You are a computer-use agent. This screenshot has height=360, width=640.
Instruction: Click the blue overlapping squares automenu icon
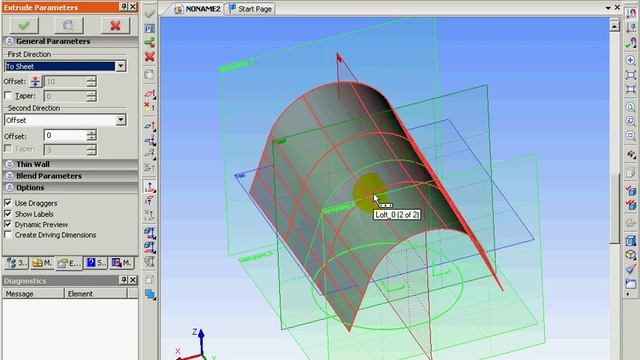150,294
